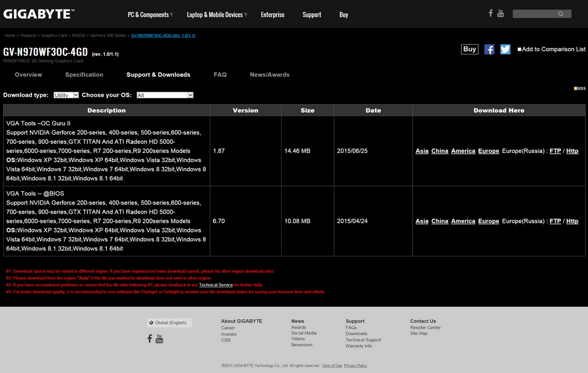Screen dimensions: 588x373
Task: Go to the GeForce 900 Series breadcrumb
Action: [x=108, y=35]
